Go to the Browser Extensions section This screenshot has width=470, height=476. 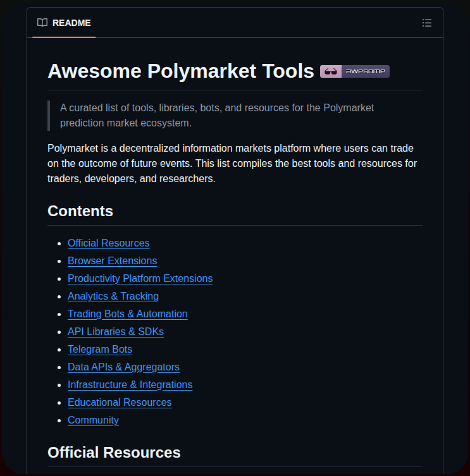(x=112, y=261)
